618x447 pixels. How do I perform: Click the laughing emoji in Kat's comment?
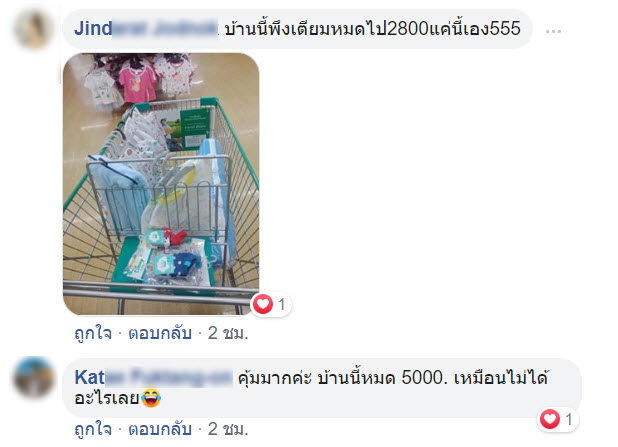pos(151,398)
